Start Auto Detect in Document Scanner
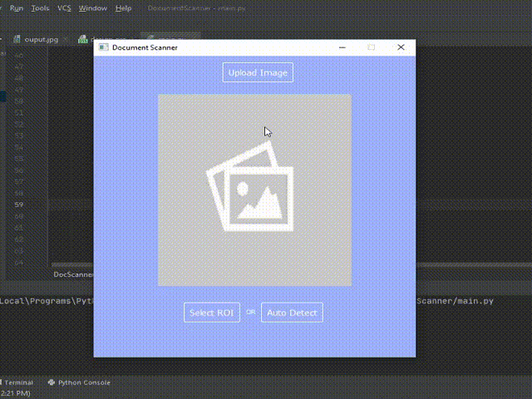Screen dimensions: 532x399 tap(292, 313)
